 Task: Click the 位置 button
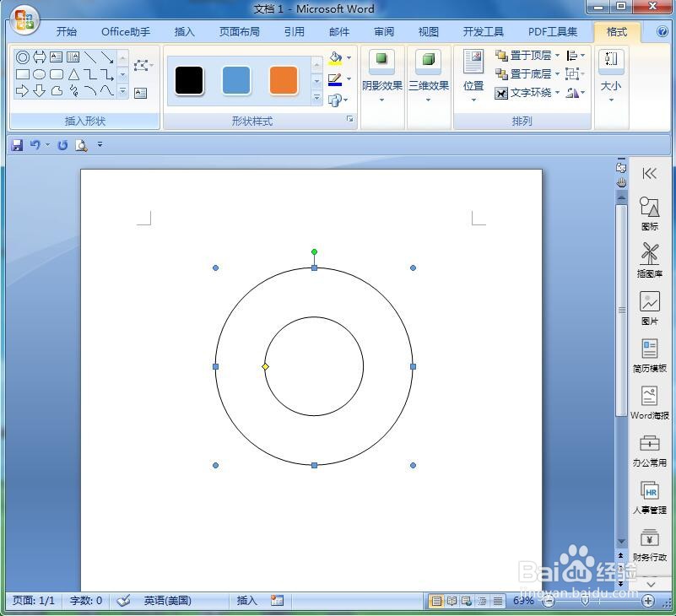pyautogui.click(x=473, y=74)
